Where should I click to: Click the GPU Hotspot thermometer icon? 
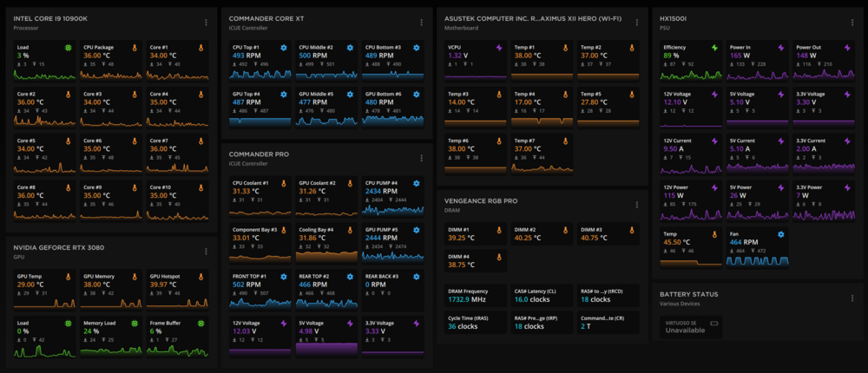point(201,277)
